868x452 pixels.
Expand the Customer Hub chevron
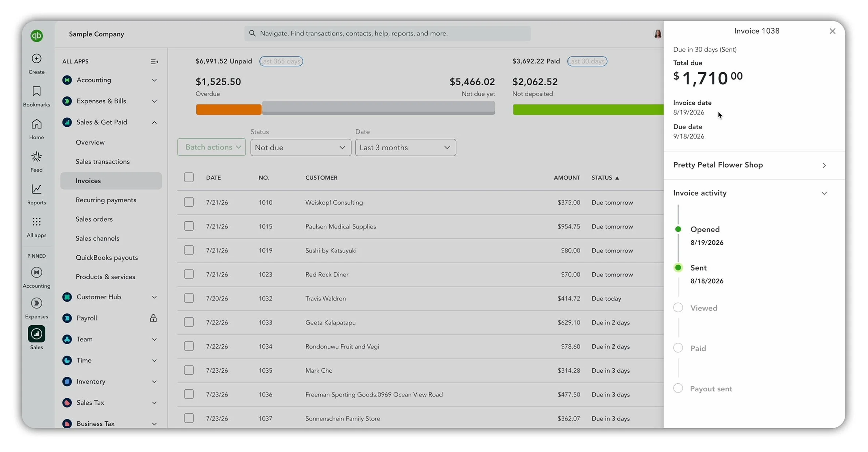154,297
